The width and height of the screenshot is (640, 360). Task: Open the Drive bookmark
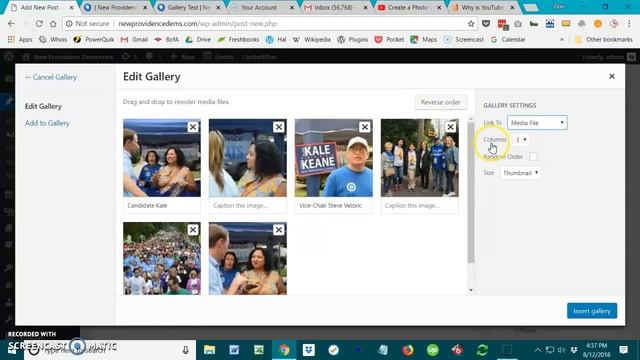pyautogui.click(x=198, y=40)
